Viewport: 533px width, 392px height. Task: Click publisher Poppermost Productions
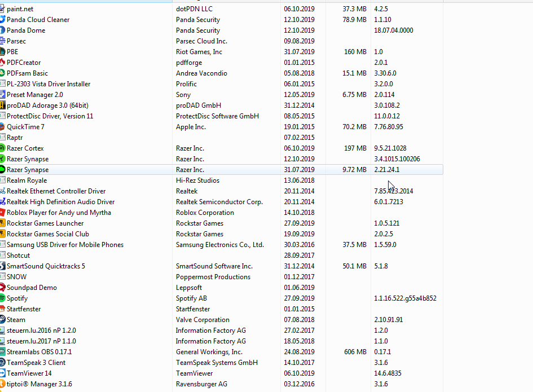pyautogui.click(x=213, y=276)
